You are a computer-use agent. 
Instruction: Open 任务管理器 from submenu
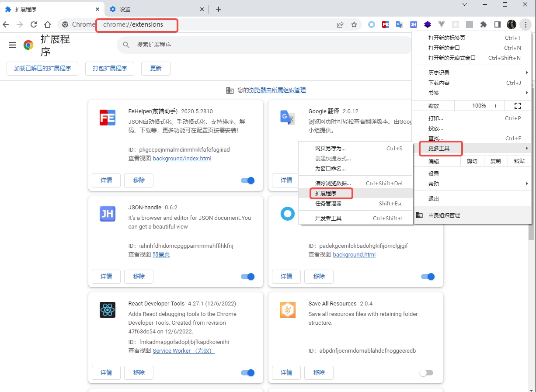(x=356, y=204)
